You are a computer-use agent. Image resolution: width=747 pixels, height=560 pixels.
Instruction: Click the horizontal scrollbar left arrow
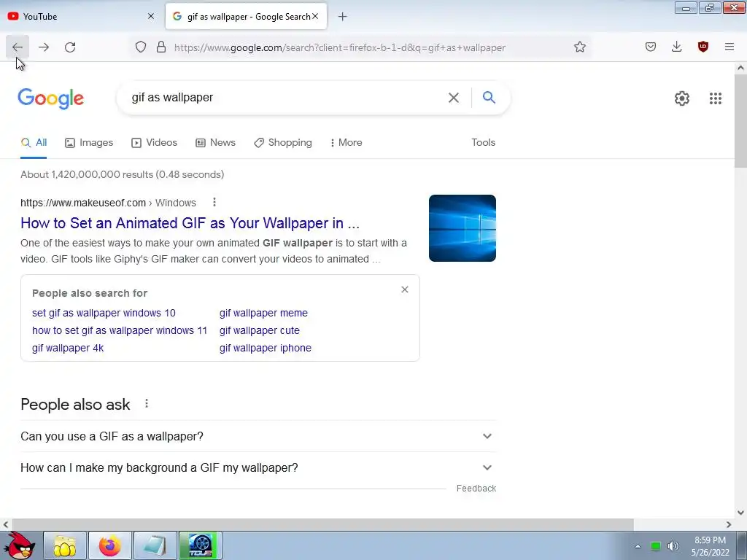tap(5, 524)
